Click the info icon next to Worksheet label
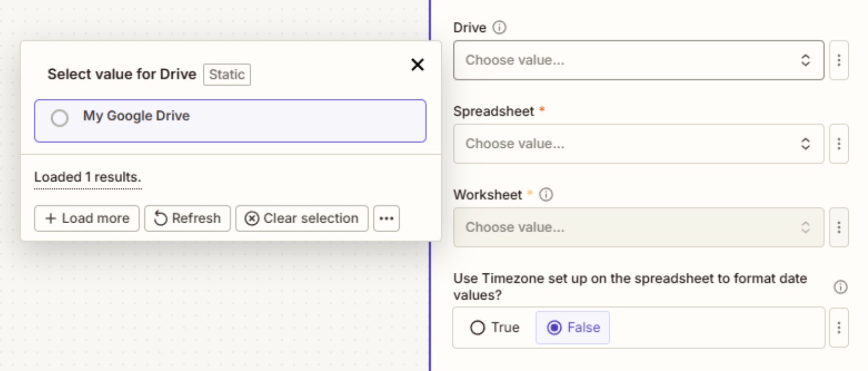 point(546,195)
